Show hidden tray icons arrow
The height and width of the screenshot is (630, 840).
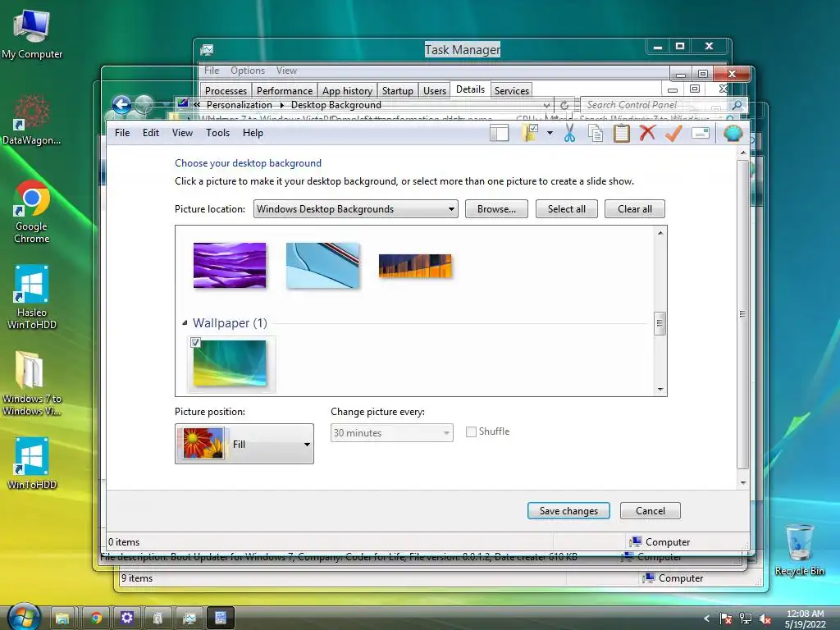click(x=706, y=619)
